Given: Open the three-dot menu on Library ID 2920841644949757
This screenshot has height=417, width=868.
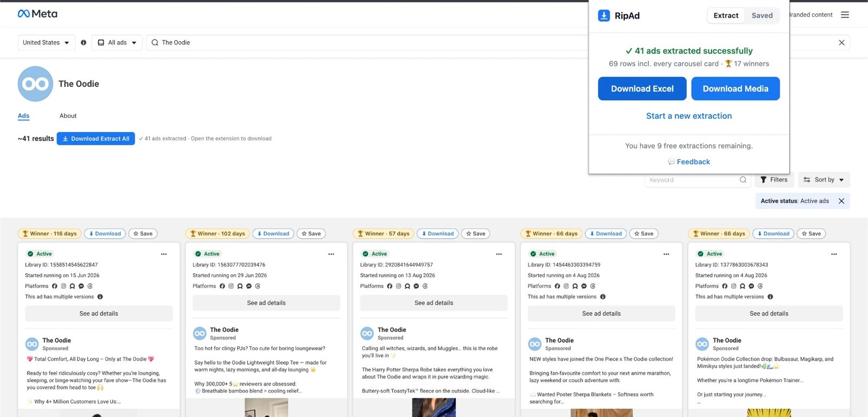Looking at the screenshot, I should point(499,254).
